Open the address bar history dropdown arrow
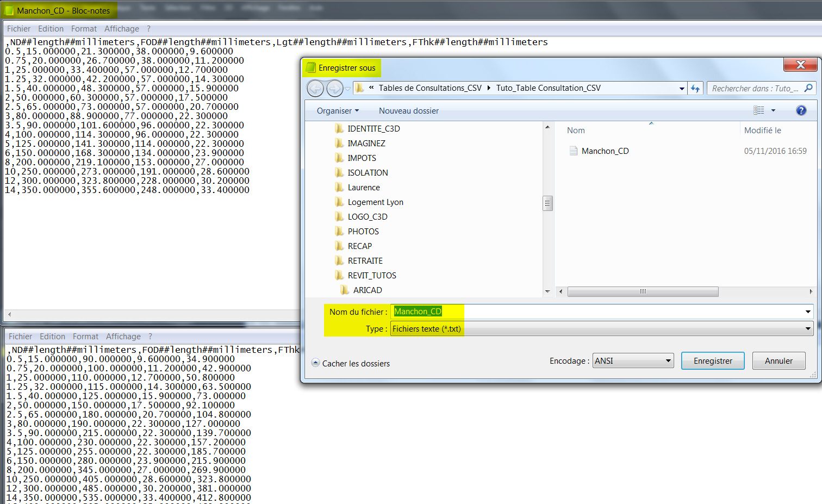This screenshot has height=504, width=822. click(682, 88)
